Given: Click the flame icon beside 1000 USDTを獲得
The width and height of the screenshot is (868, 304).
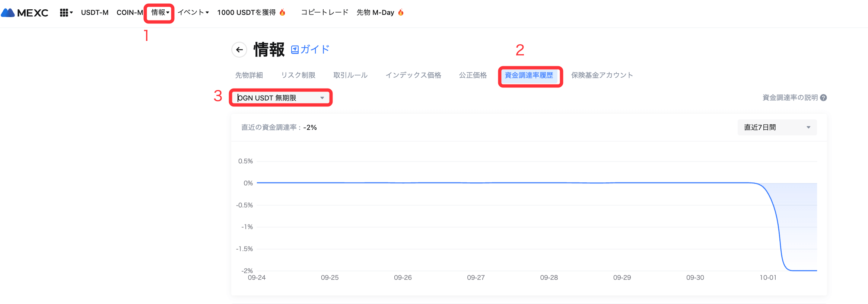Looking at the screenshot, I should click(x=282, y=12).
